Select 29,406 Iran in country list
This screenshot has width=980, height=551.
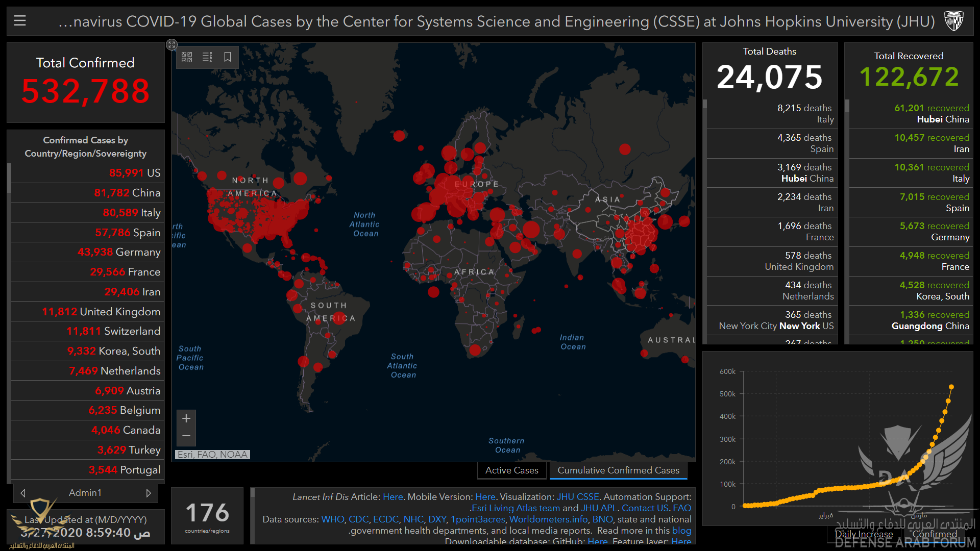[87, 292]
